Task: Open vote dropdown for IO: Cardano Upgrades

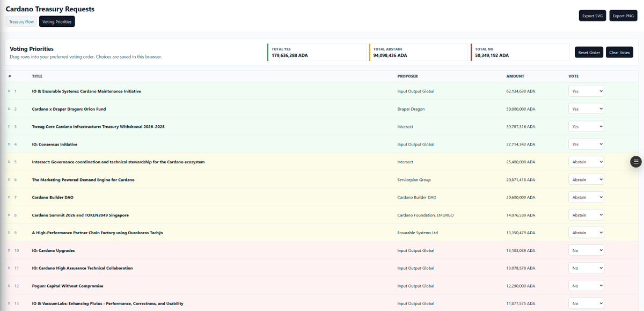Action: click(x=586, y=250)
